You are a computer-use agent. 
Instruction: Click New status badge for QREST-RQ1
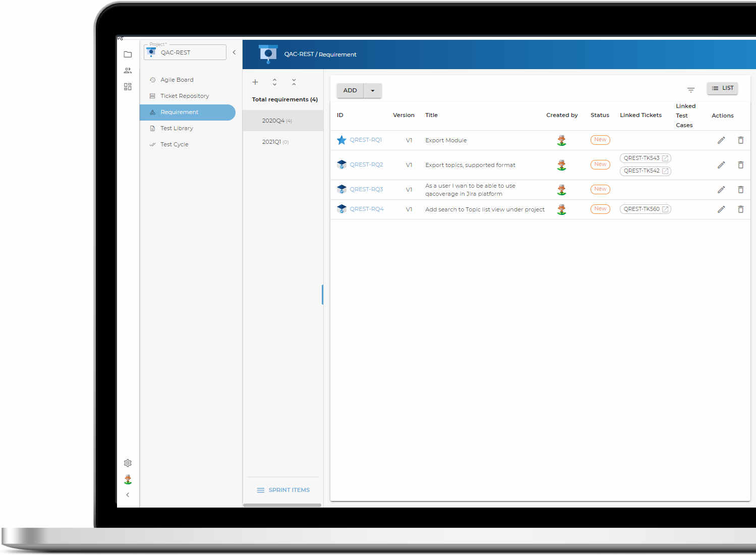[x=600, y=140]
